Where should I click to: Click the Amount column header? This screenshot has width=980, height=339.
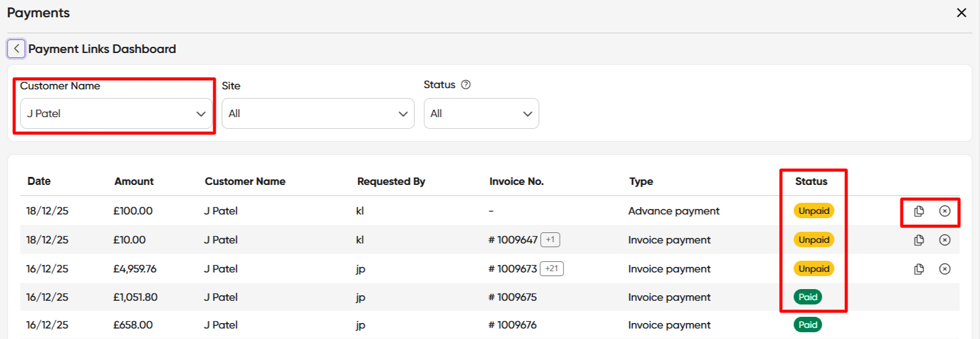(x=134, y=181)
